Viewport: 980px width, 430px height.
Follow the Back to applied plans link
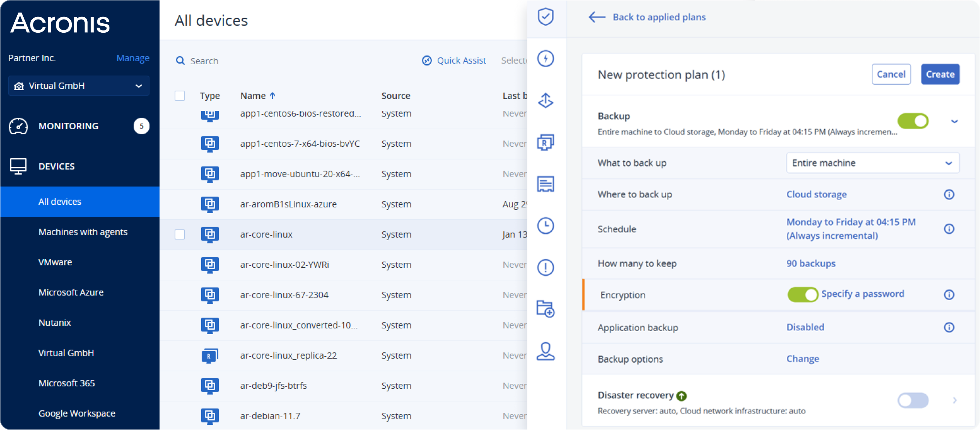659,17
